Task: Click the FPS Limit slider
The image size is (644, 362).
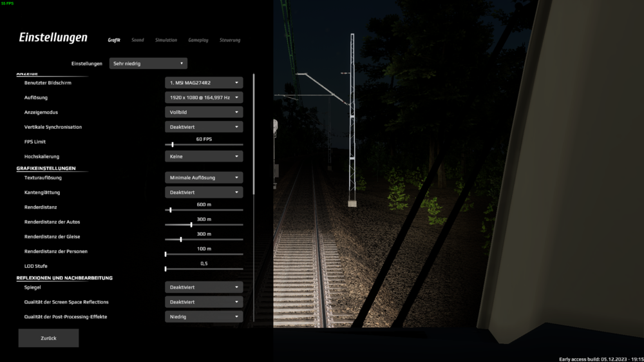Action: pos(204,145)
